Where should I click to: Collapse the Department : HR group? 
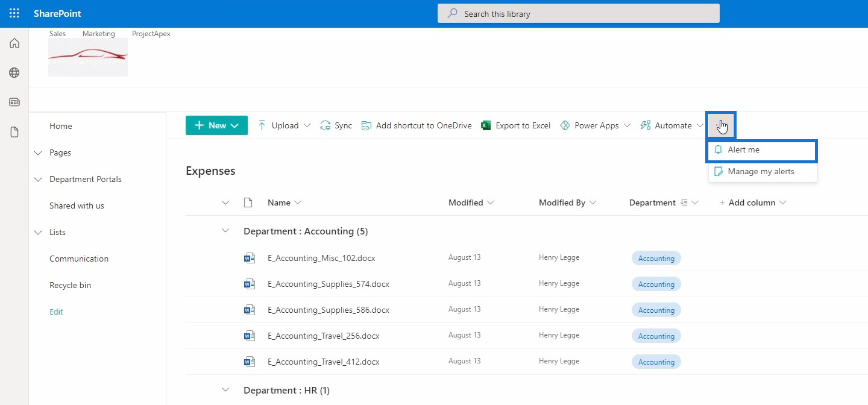click(225, 390)
